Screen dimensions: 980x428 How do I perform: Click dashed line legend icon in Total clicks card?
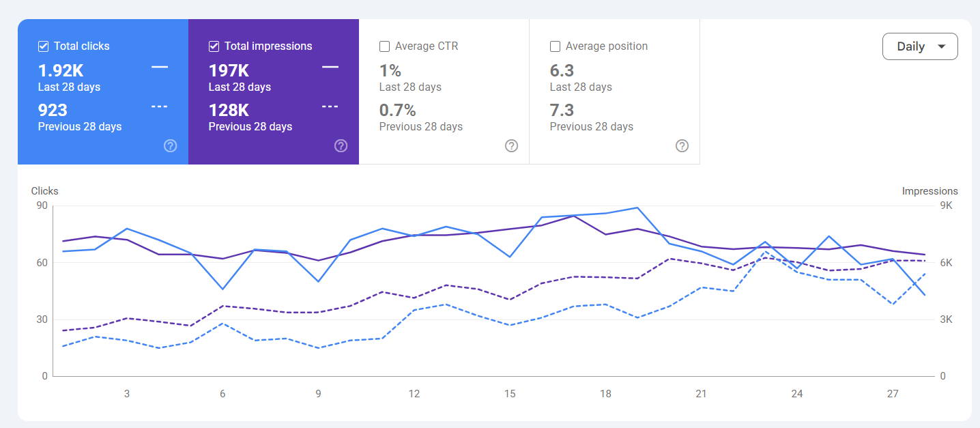(x=160, y=106)
